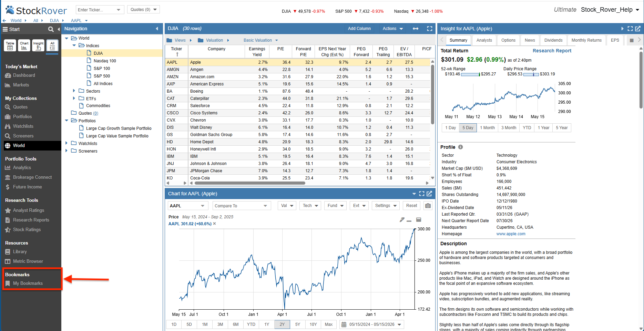644x331 pixels.
Task: Reset the chart with Reset button
Action: tap(411, 206)
